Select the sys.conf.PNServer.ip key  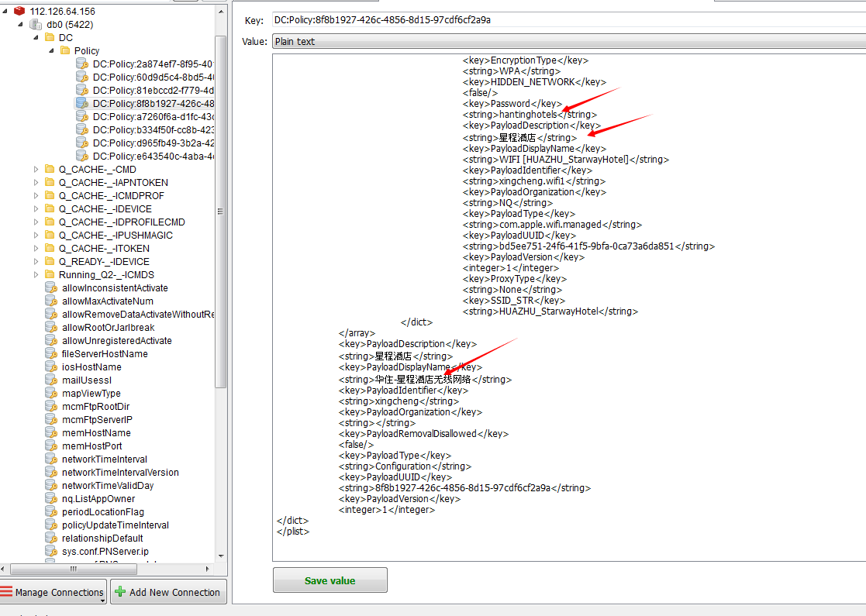(x=105, y=552)
